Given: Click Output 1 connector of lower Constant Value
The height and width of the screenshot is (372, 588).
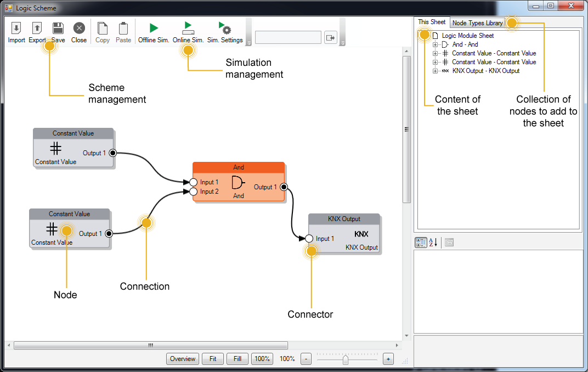Looking at the screenshot, I should click(109, 234).
